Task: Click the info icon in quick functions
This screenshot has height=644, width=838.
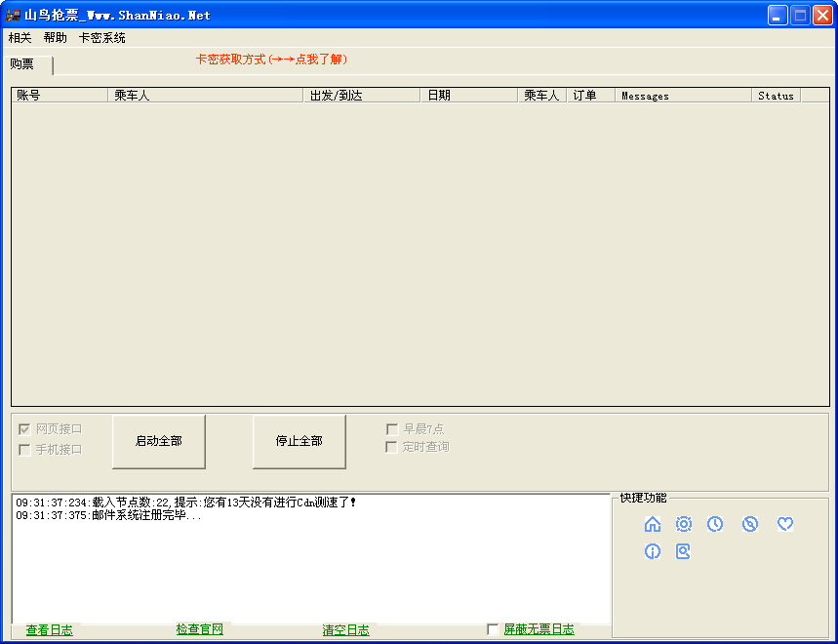Action: (x=653, y=551)
